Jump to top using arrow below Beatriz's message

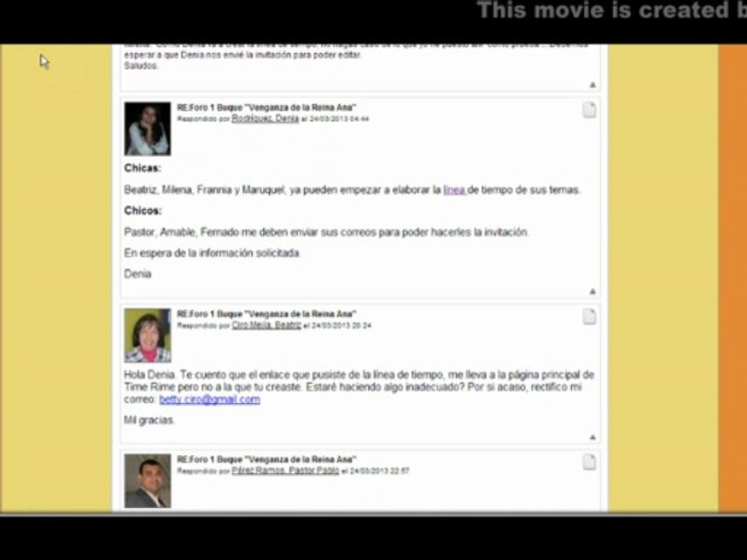tap(593, 437)
